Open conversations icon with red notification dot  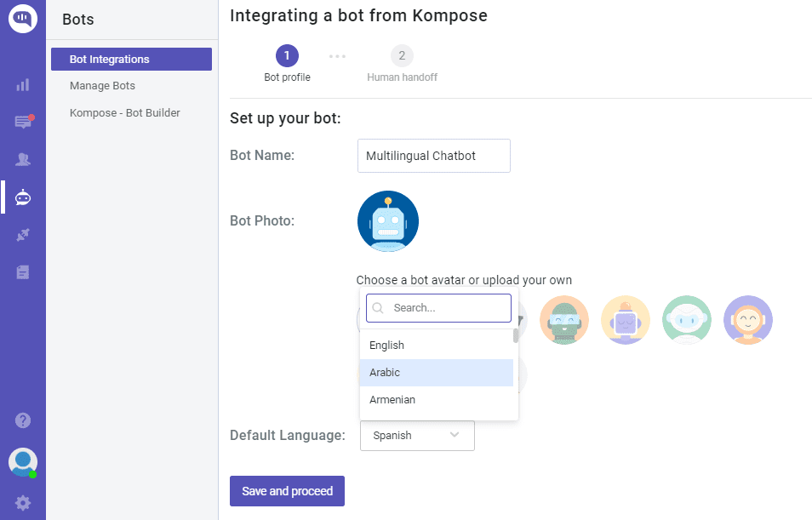point(24,122)
